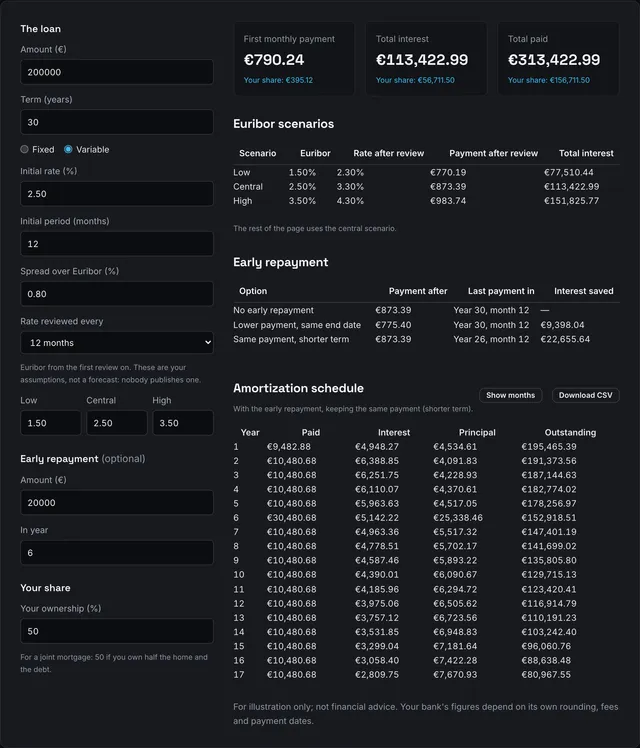Image resolution: width=640 pixels, height=748 pixels.
Task: Select the Variable rate radio button
Action: coord(68,149)
